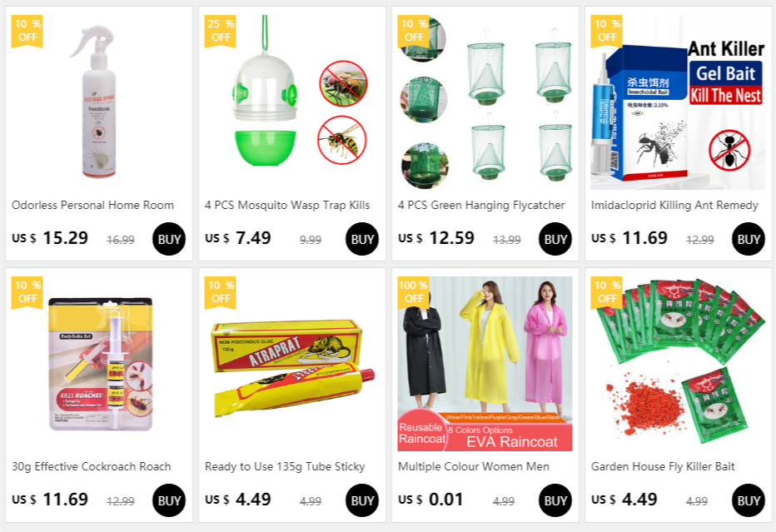Viewport: 776px width, 532px height.
Task: Click the 100% OFF badge on the raincoat
Action: coord(413,292)
